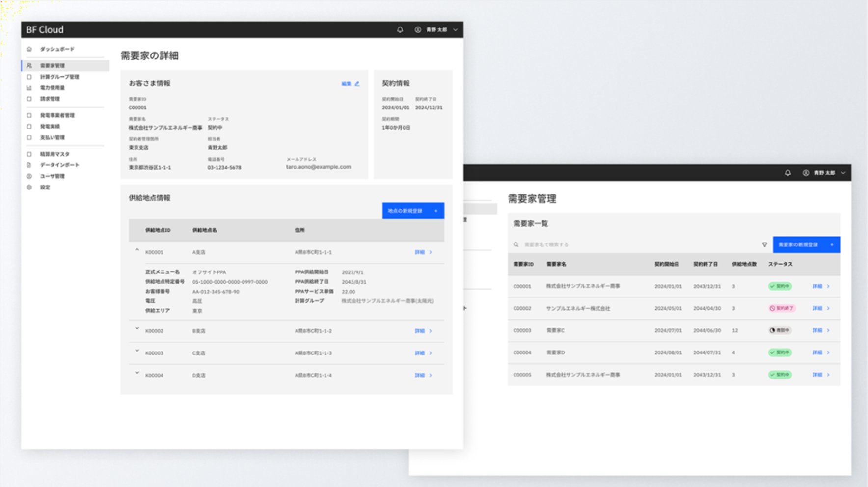Open the 設定 gear icon
Viewport: 868px width, 487px height.
(29, 187)
